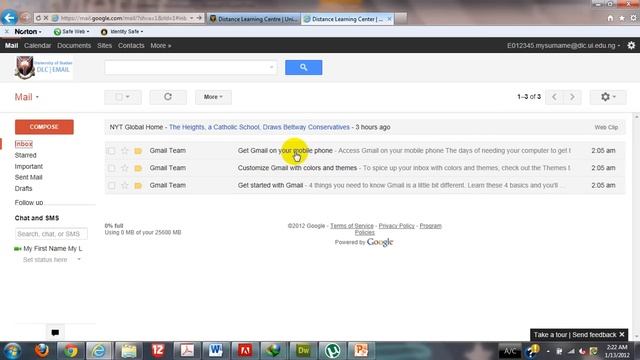
Task: Click the Privacy Policy link
Action: [396, 226]
